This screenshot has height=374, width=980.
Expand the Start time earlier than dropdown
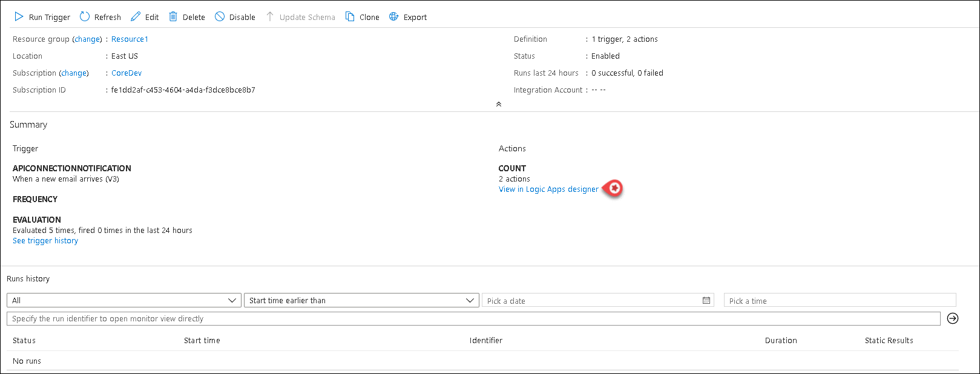pos(361,301)
